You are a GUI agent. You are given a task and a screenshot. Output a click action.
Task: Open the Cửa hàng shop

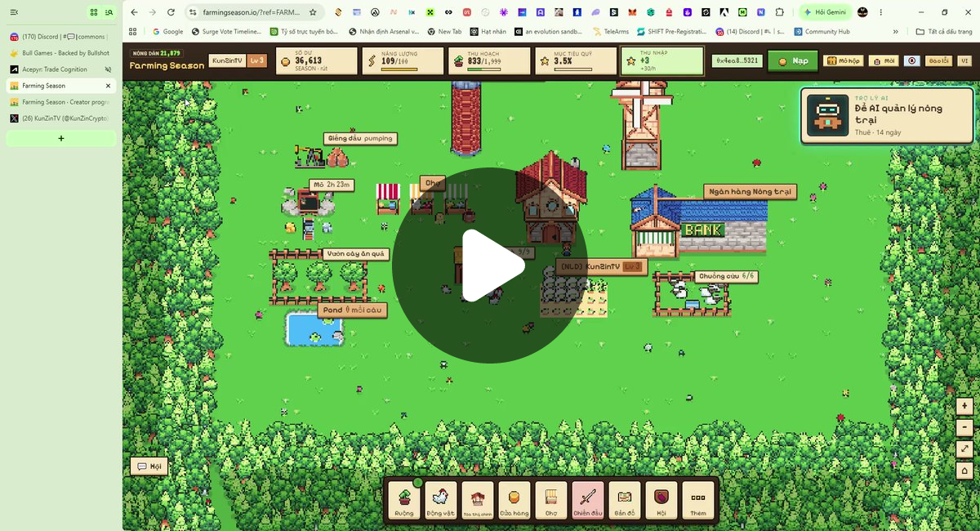(x=514, y=500)
